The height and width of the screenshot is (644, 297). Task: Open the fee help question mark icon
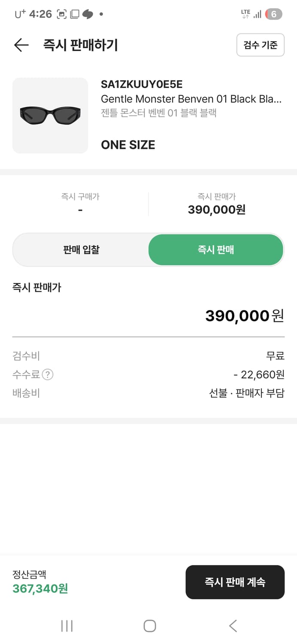(48, 375)
